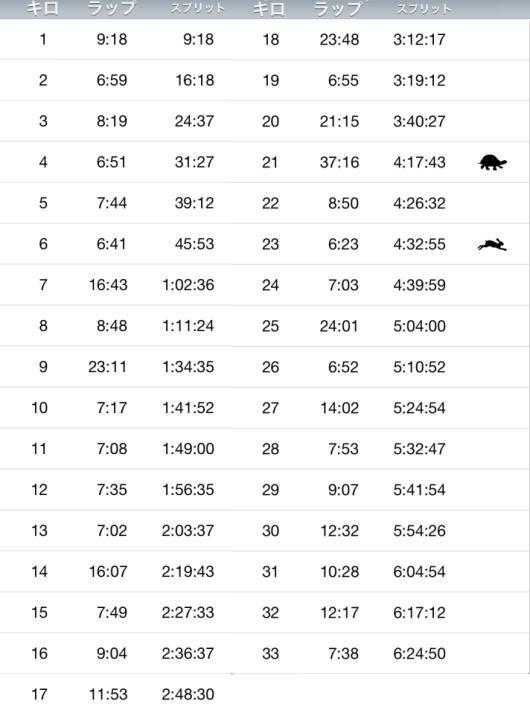Click the turtle icon on kilometer 21
Image resolution: width=530 pixels, height=710 pixels.
(493, 162)
